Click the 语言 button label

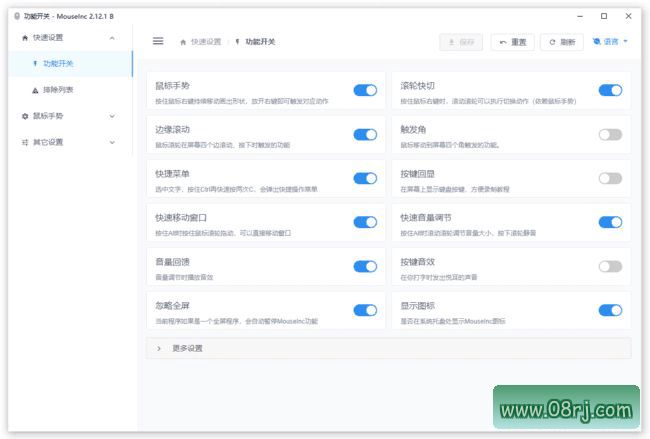pyautogui.click(x=611, y=41)
